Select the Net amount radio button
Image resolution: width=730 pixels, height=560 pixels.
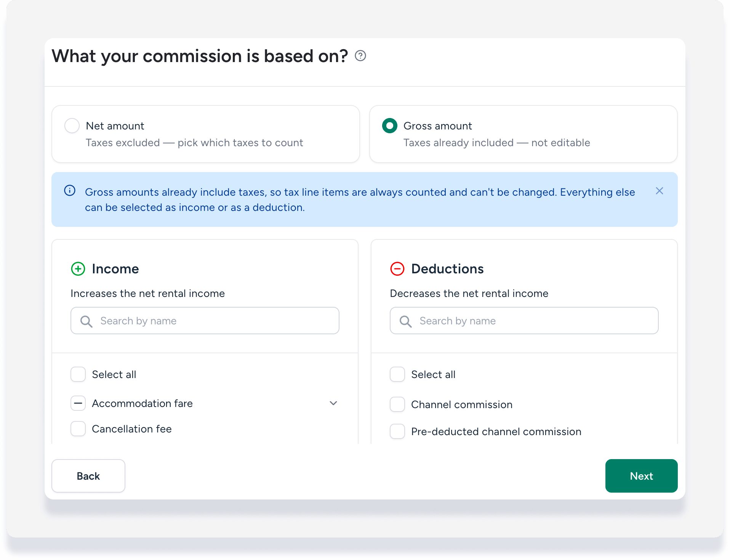(72, 126)
